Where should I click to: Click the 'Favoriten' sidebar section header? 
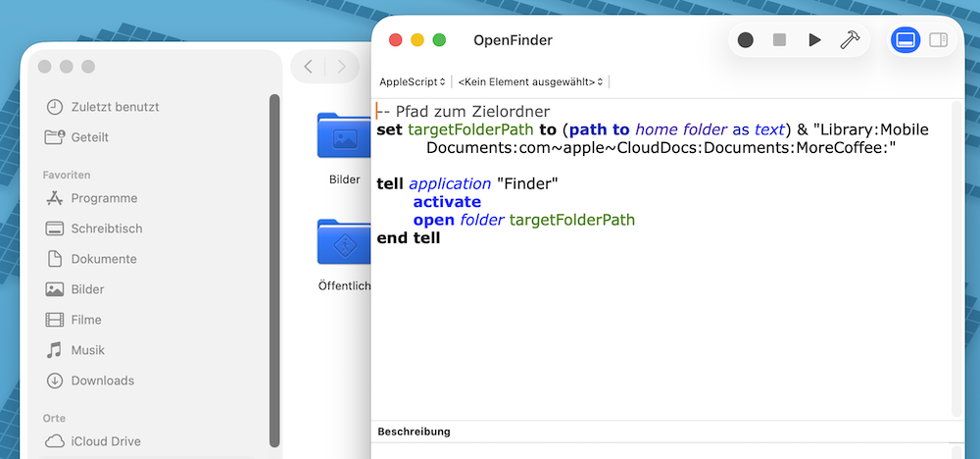pos(67,176)
